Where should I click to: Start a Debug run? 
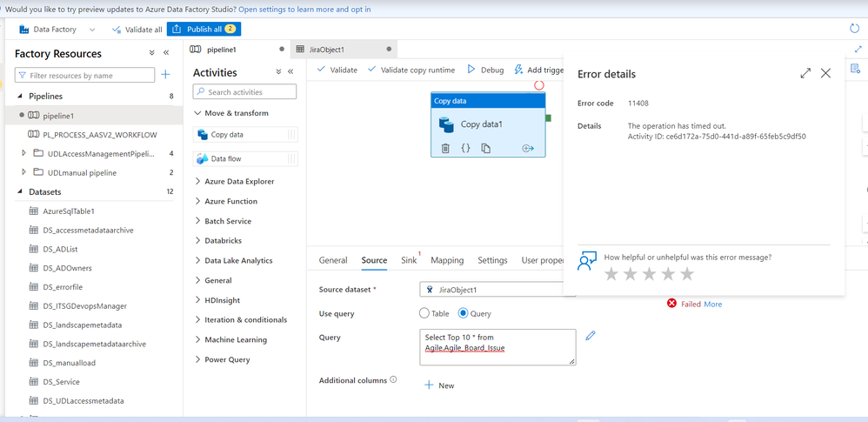(x=485, y=70)
